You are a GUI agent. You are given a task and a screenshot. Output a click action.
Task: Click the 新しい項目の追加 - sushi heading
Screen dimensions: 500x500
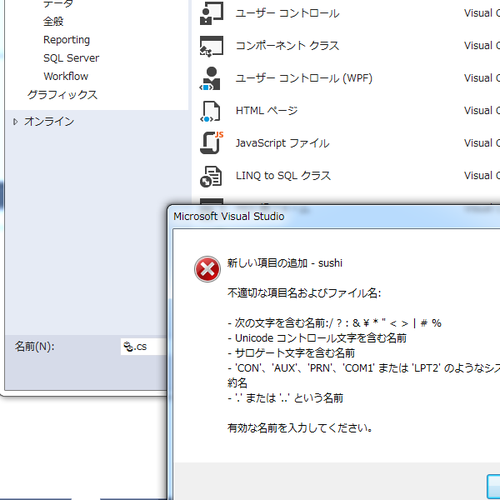[285, 263]
